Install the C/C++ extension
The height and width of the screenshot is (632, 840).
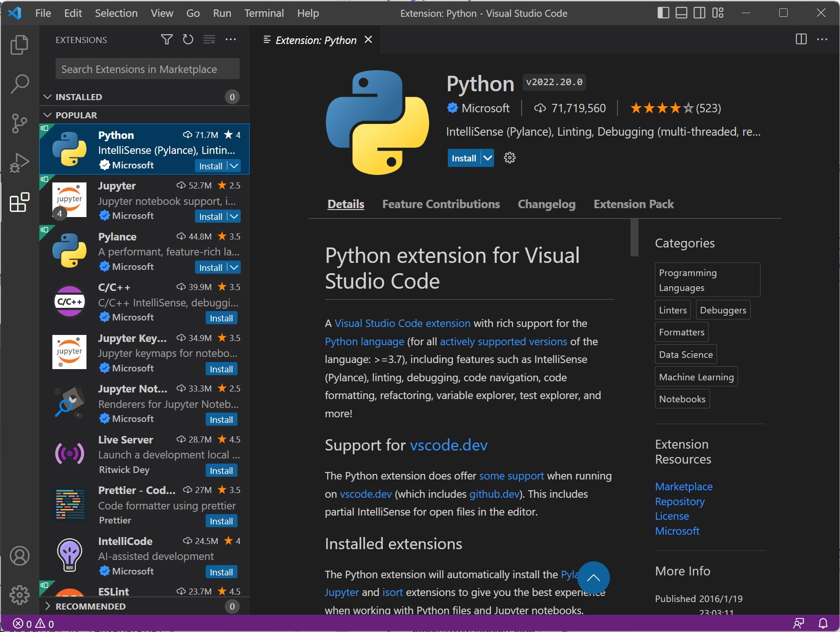[222, 318]
